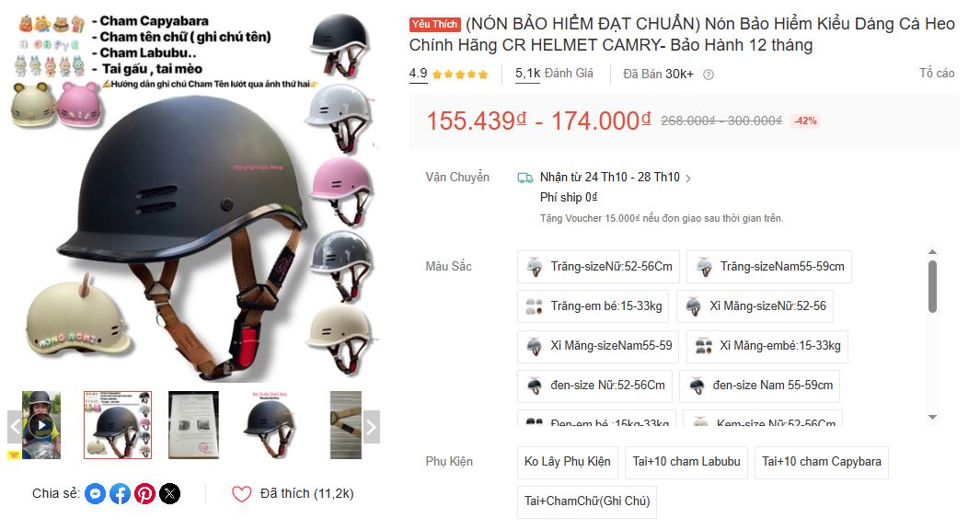Click the scrollbar down arrow in colors

point(932,417)
